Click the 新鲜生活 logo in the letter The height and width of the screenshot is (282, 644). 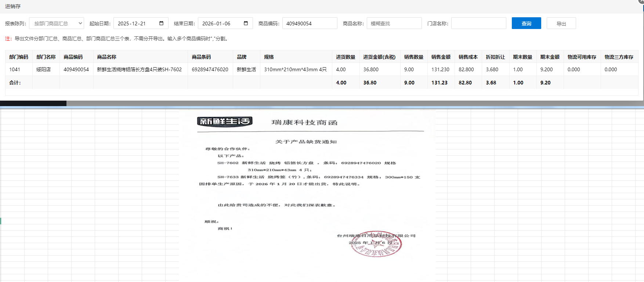coord(225,121)
